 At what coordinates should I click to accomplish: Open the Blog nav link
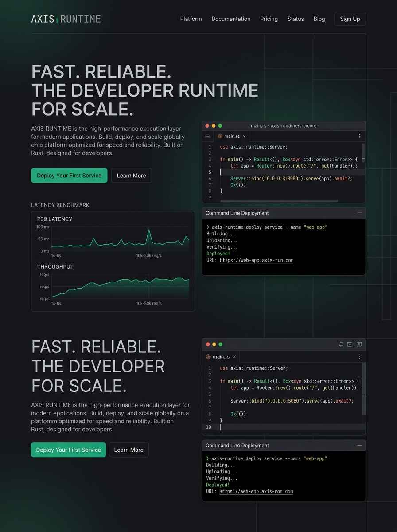(x=319, y=19)
